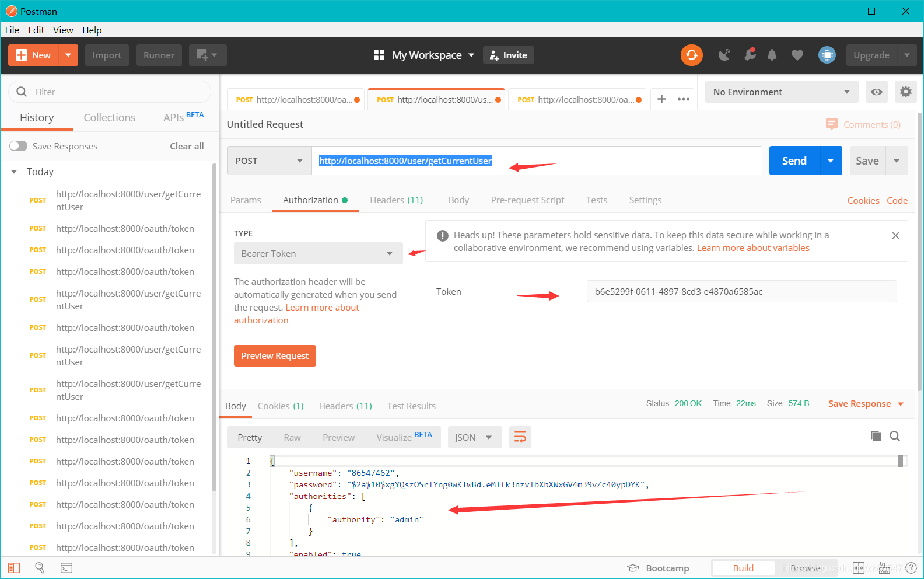Toggle the sidebar panel icon
Screen dimensions: 924x579
14,567
